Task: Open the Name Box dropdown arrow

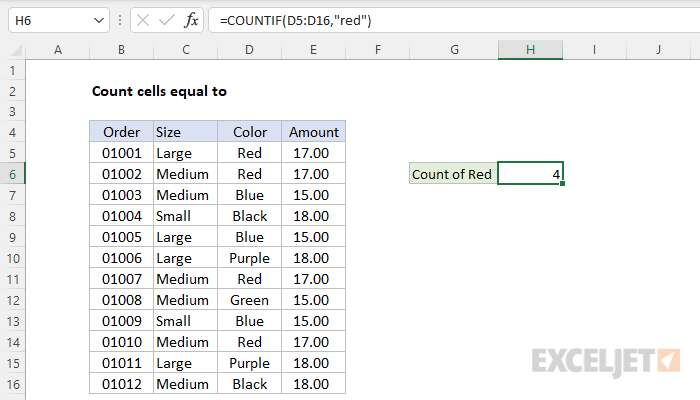Action: coord(99,21)
